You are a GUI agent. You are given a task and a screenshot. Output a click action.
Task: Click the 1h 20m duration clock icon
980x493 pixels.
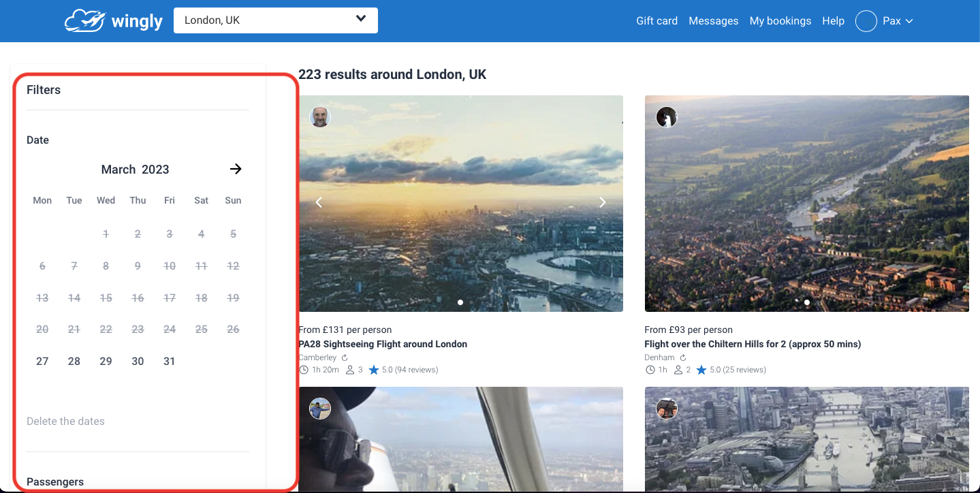click(304, 370)
